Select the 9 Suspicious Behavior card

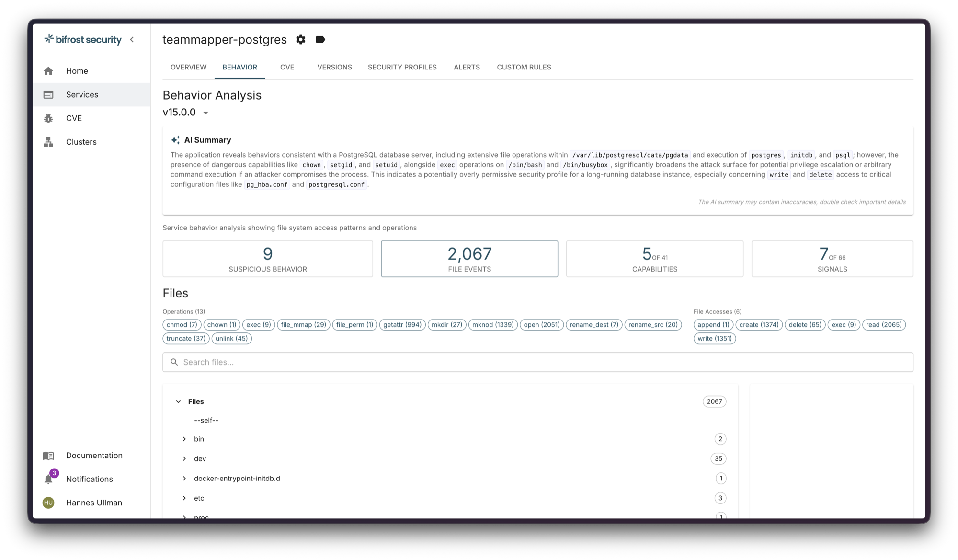pos(268,259)
